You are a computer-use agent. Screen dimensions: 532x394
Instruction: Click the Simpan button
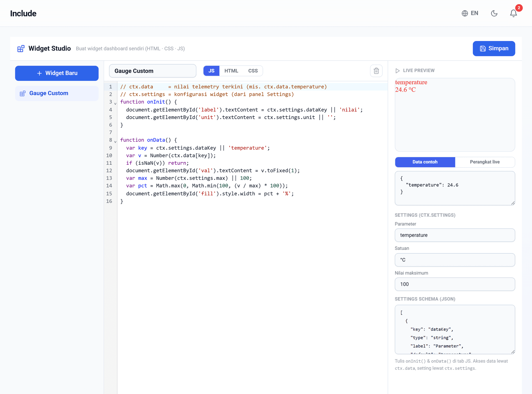point(494,48)
